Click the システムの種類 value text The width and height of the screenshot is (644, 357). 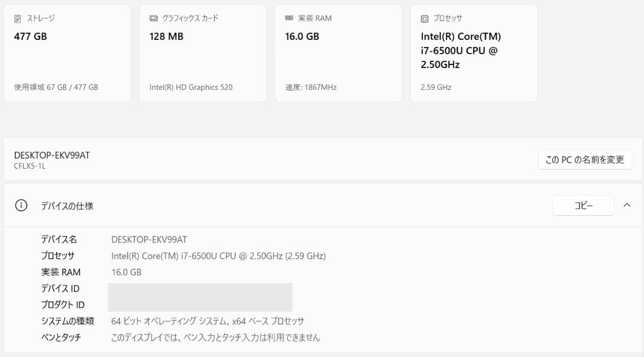pos(208,321)
